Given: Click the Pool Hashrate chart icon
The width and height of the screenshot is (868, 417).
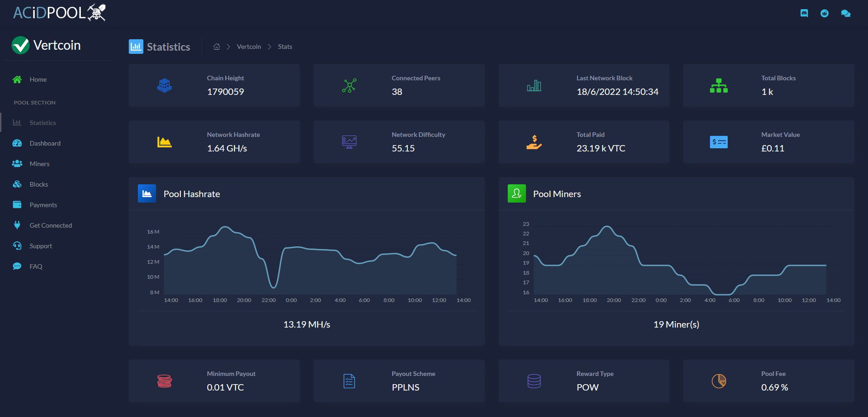Looking at the screenshot, I should pos(147,193).
